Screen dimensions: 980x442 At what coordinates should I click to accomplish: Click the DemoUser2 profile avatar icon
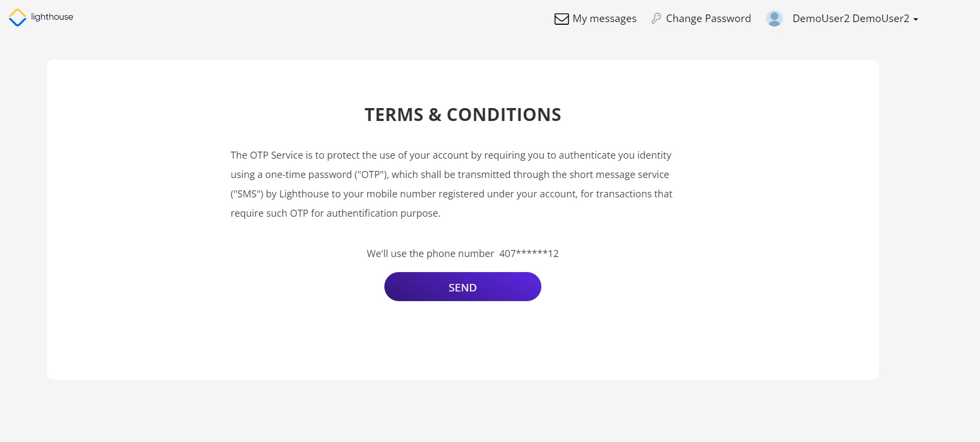click(774, 18)
